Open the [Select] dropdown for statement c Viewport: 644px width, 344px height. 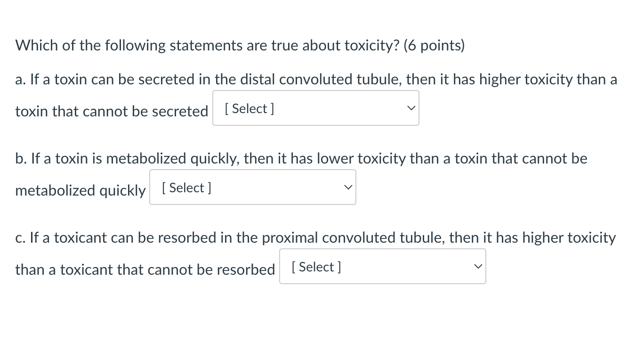(382, 266)
